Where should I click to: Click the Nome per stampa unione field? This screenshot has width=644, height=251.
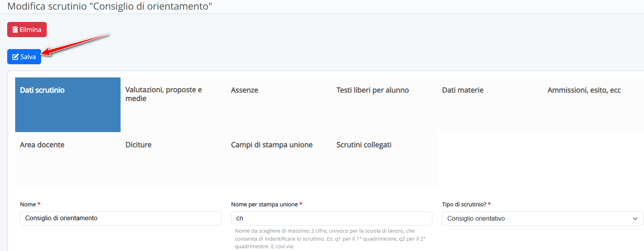coord(331,218)
